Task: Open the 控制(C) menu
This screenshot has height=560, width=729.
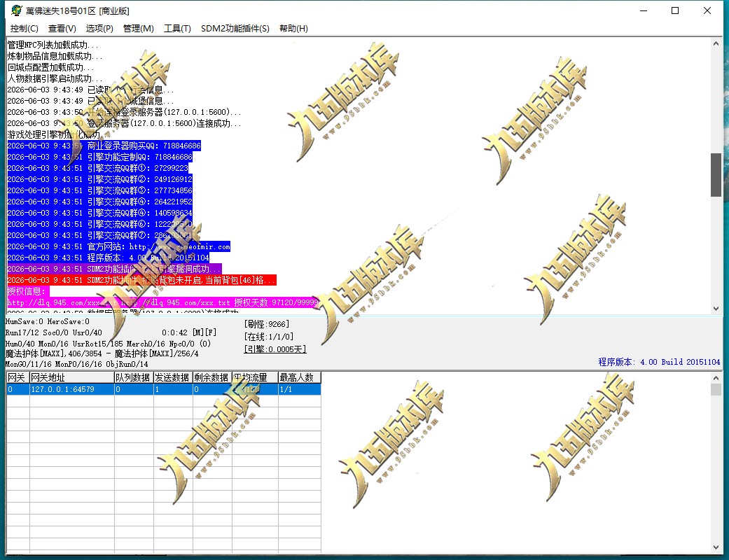Action: pyautogui.click(x=25, y=28)
